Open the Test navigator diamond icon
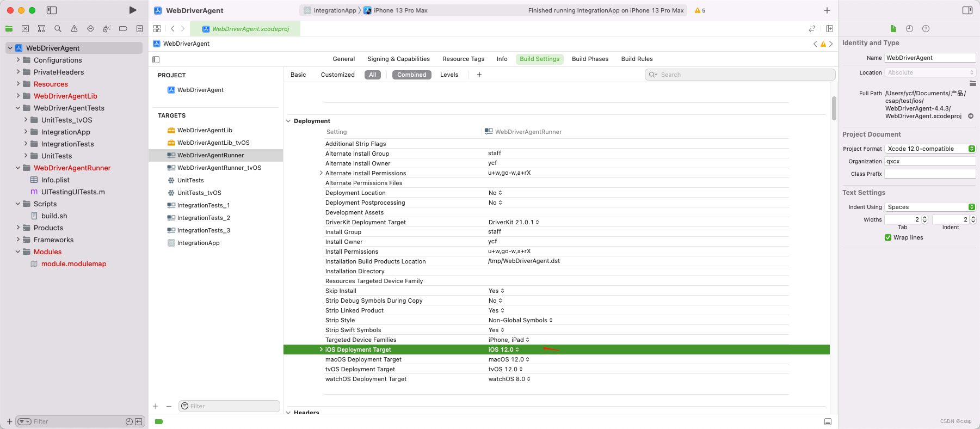Viewport: 980px width, 429px height. click(90, 29)
